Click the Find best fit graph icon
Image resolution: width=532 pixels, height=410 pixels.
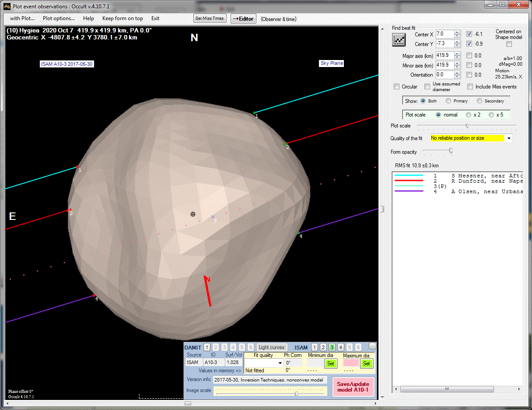point(399,39)
